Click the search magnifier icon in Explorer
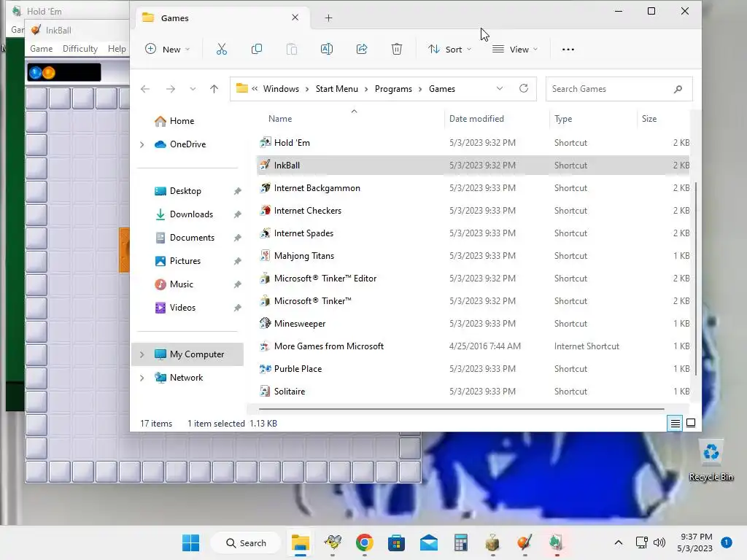The width and height of the screenshot is (747, 560). point(678,89)
